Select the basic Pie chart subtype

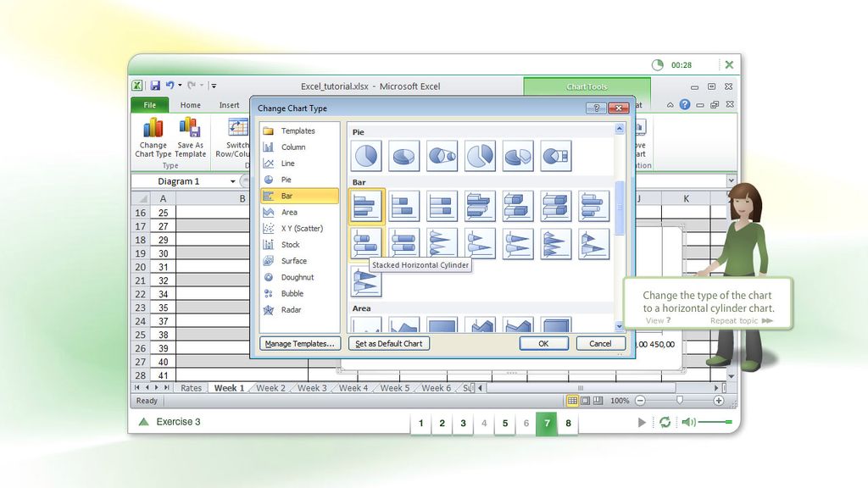[366, 156]
